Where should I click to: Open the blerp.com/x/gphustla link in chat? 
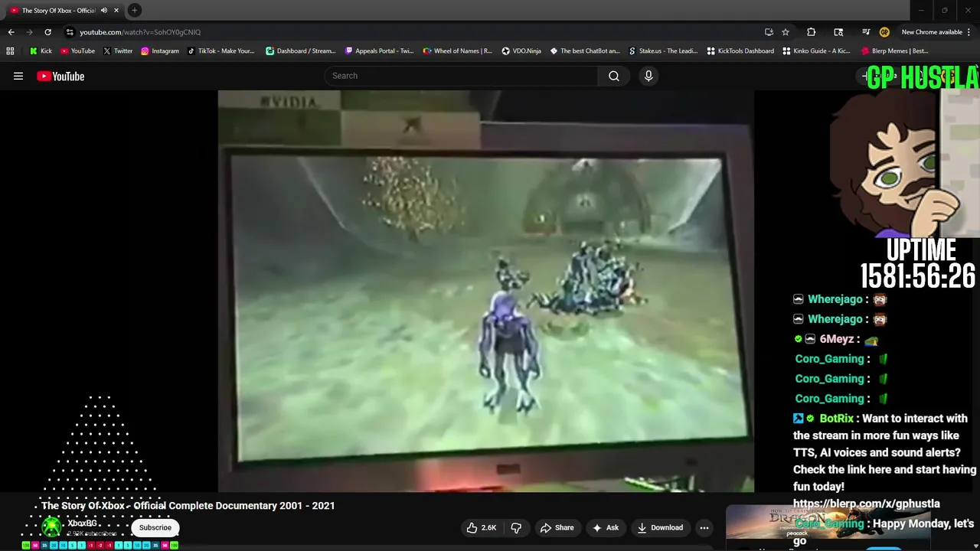(x=867, y=504)
